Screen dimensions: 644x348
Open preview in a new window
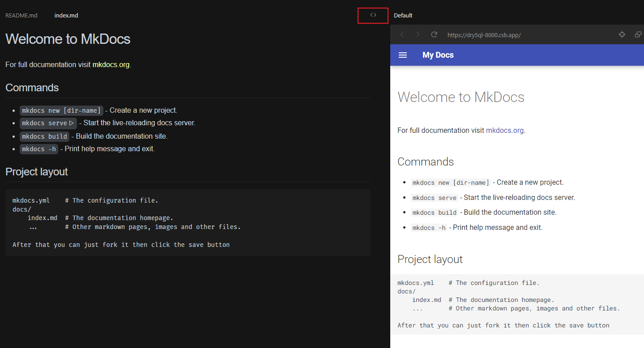tap(638, 34)
